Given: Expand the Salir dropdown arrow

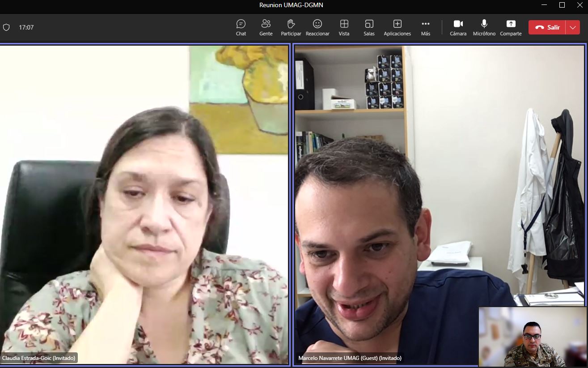Looking at the screenshot, I should tap(573, 27).
